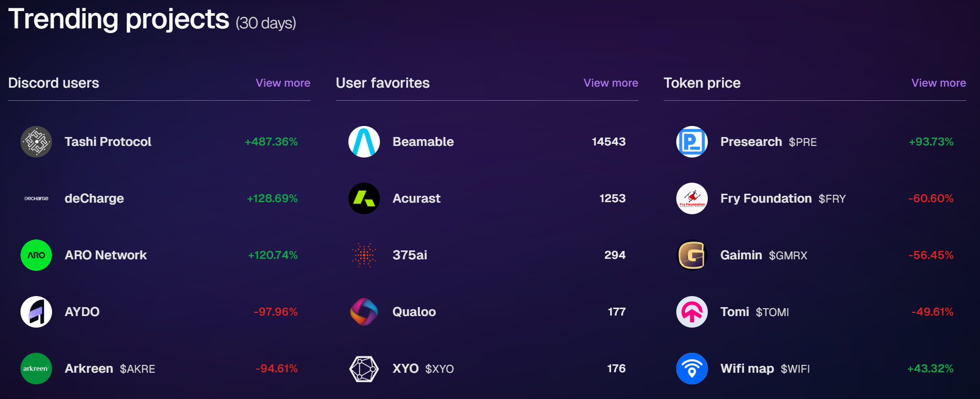Select the AYDO project icon
This screenshot has width=980, height=399.
pos(36,312)
